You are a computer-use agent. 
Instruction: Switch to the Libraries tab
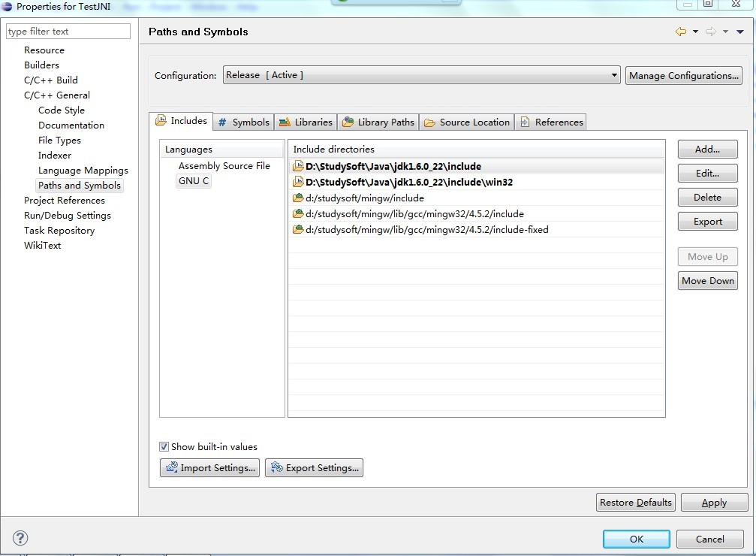point(306,122)
